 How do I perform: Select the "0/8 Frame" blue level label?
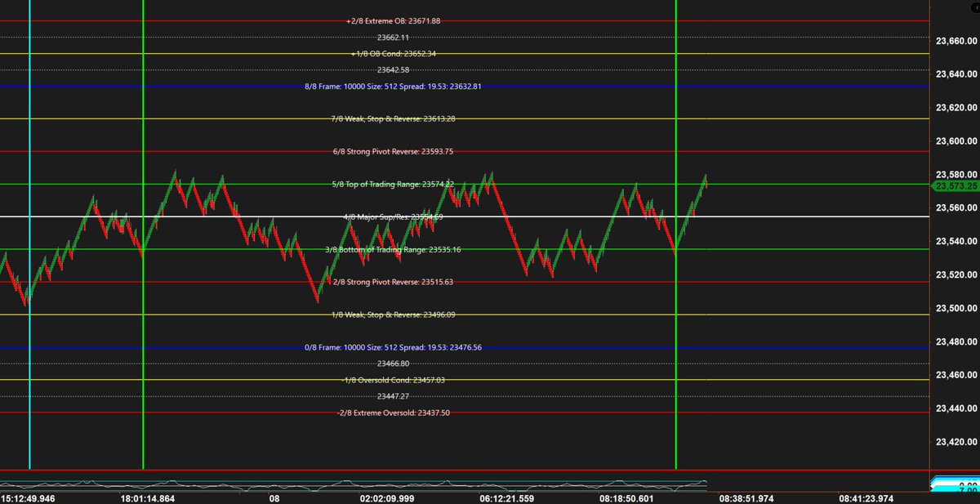(394, 347)
